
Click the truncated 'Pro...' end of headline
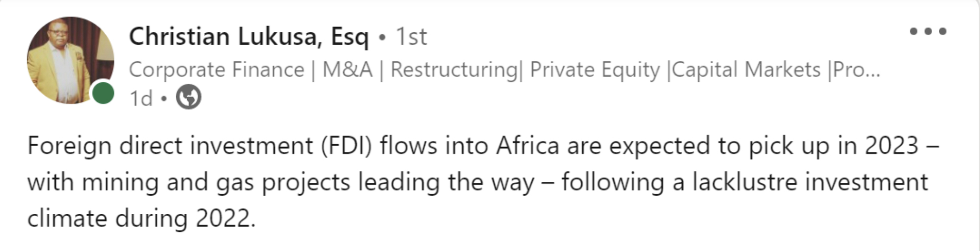point(856,70)
